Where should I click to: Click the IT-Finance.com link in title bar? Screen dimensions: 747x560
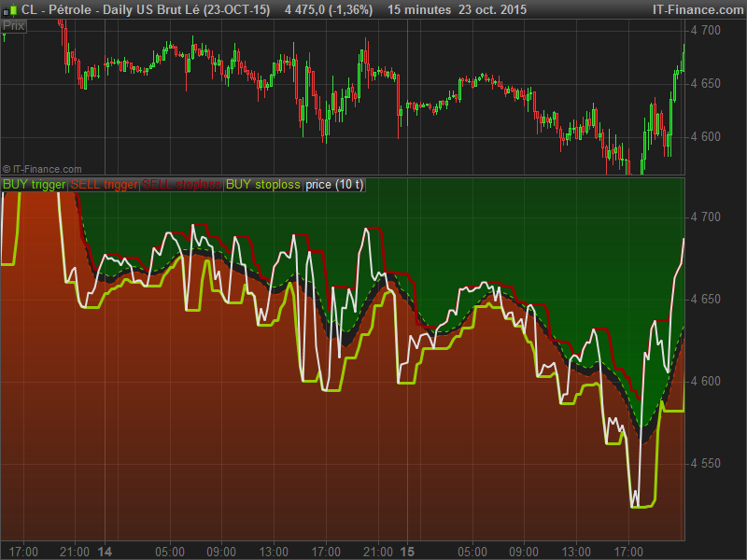(x=698, y=9)
